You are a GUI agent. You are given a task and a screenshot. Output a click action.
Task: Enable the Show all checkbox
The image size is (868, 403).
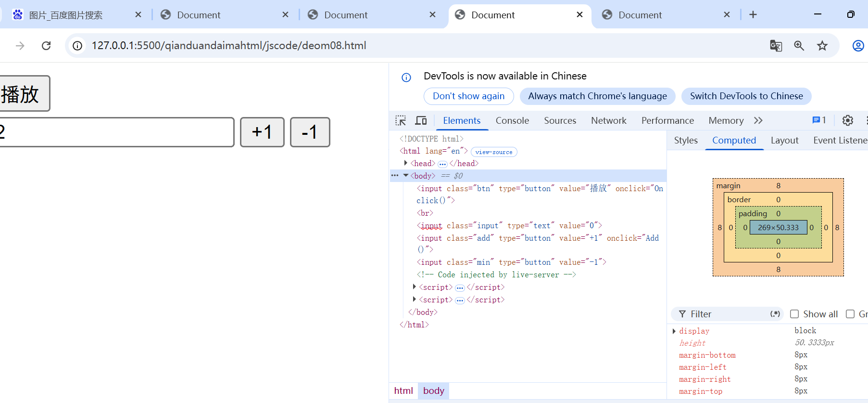point(794,314)
